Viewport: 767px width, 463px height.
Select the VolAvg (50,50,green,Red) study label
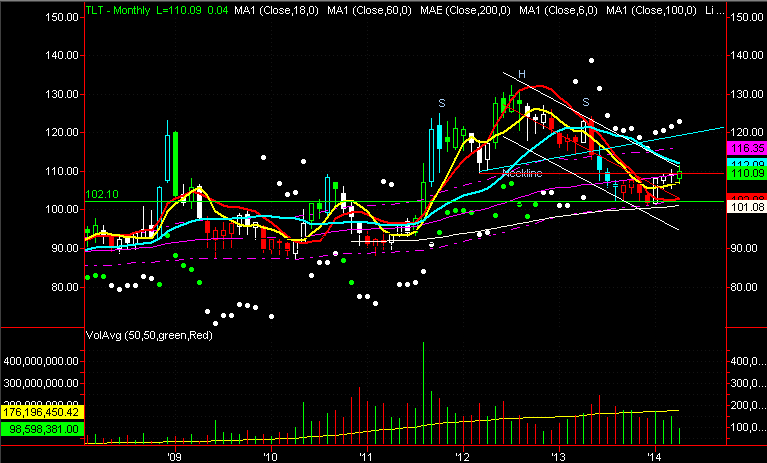(x=149, y=335)
